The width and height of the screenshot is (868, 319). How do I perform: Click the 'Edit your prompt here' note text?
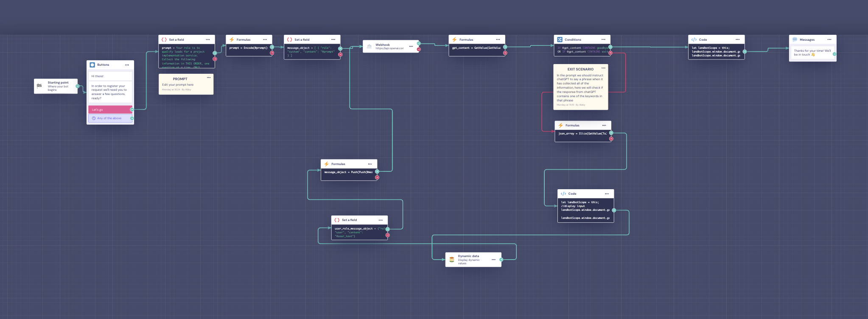point(178,85)
